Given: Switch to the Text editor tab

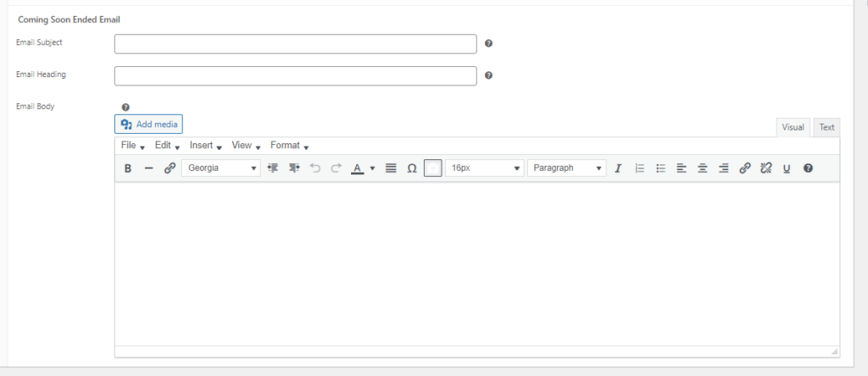Looking at the screenshot, I should coord(826,127).
